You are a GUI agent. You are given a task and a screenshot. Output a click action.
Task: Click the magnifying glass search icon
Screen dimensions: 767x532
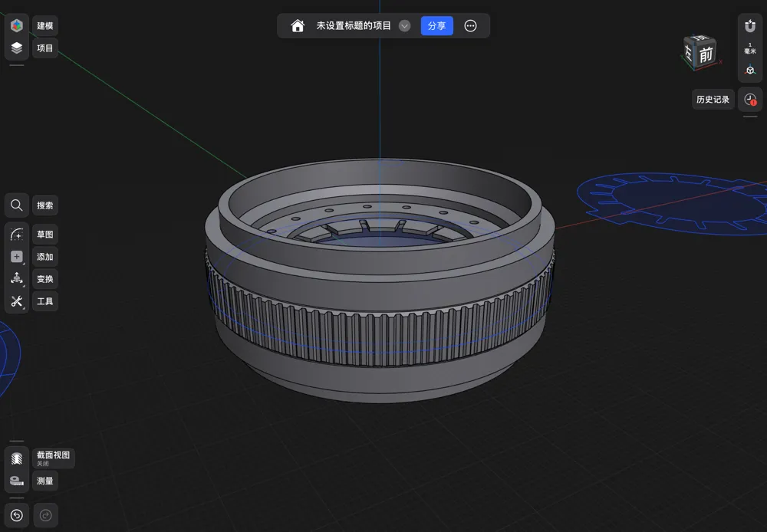17,205
